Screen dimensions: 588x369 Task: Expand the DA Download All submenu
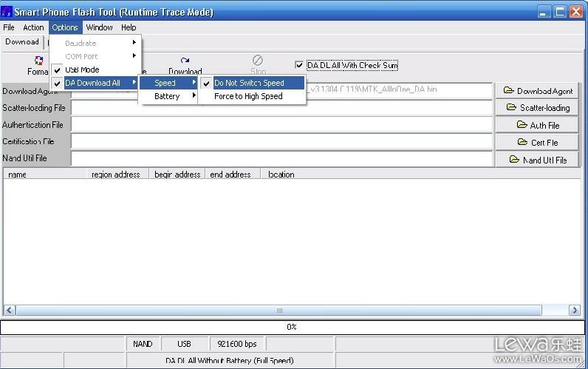[x=93, y=83]
